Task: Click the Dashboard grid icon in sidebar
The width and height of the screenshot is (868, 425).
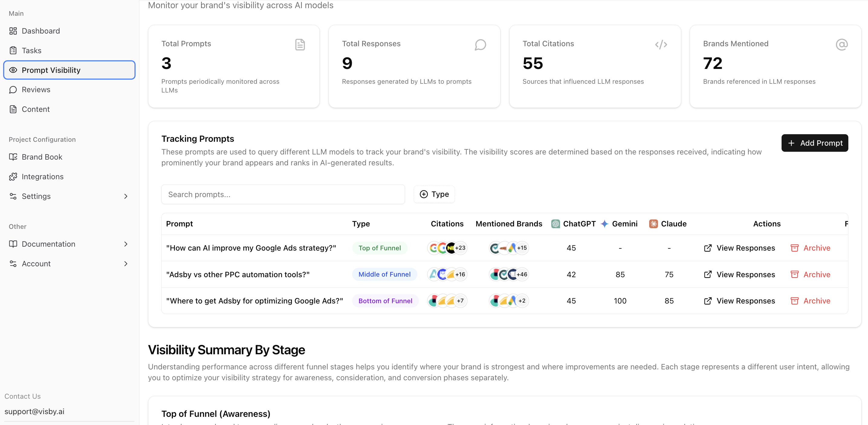Action: pyautogui.click(x=13, y=31)
